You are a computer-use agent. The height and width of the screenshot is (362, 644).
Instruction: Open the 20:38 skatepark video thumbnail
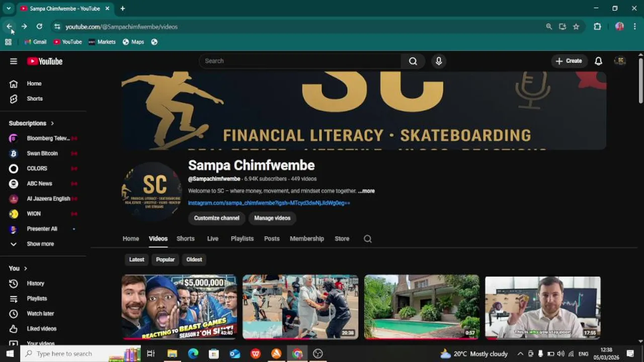click(x=300, y=307)
